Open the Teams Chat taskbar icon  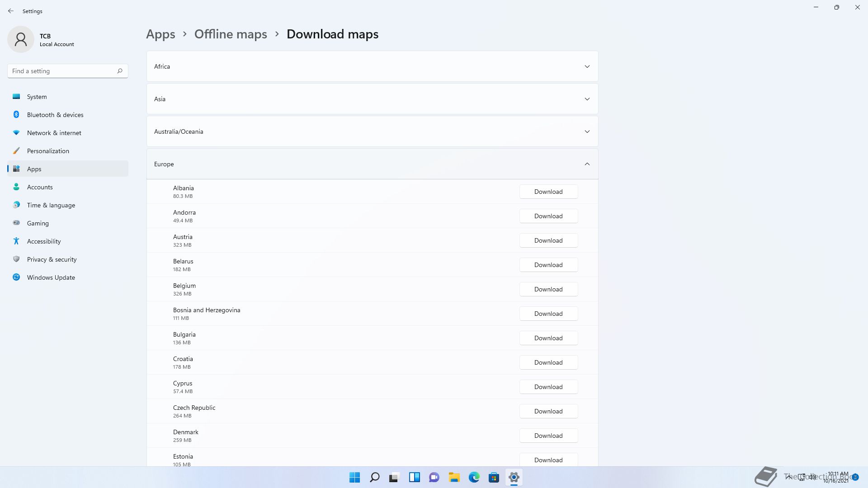pyautogui.click(x=434, y=477)
